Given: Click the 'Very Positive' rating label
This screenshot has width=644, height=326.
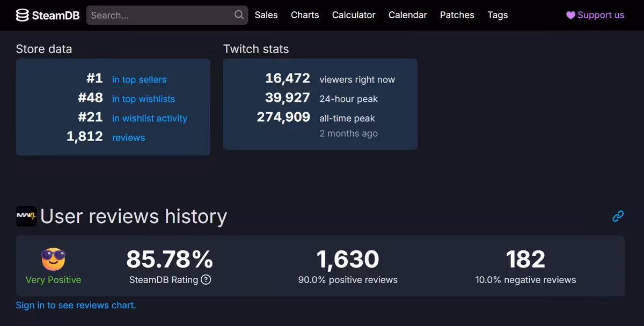Looking at the screenshot, I should click(x=53, y=279).
